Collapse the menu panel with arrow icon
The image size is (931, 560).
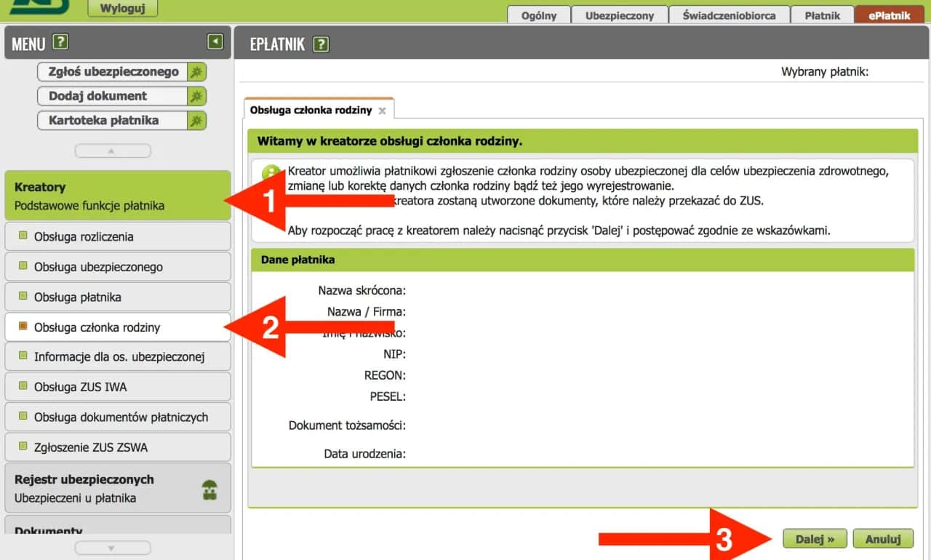point(215,42)
